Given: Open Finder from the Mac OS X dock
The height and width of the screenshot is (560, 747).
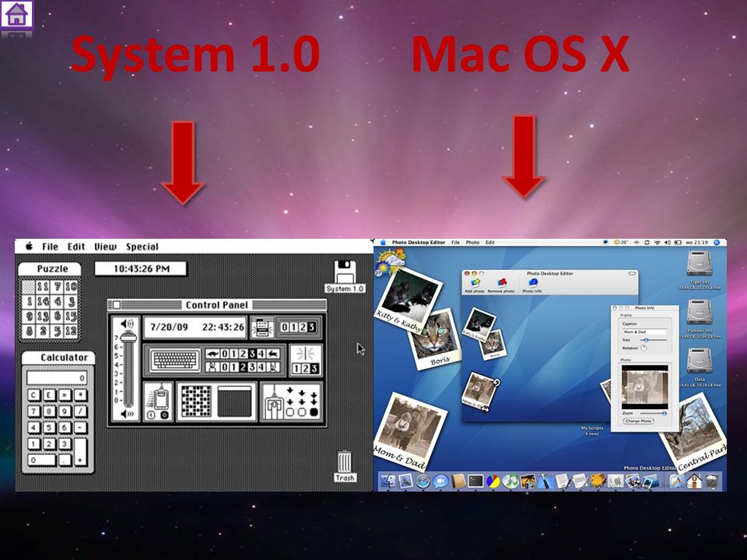Looking at the screenshot, I should (388, 481).
